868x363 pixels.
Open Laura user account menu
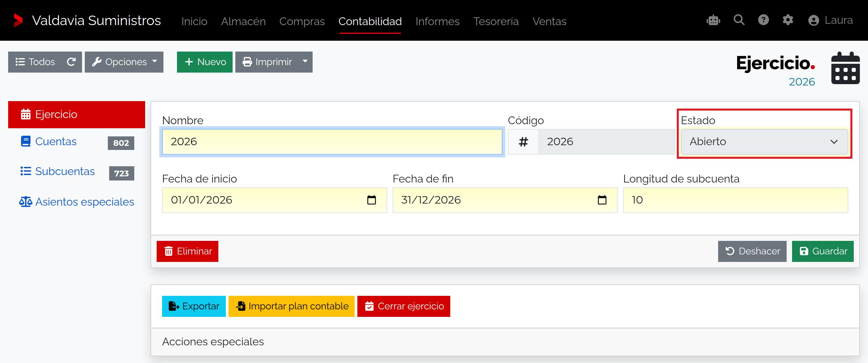(x=830, y=20)
